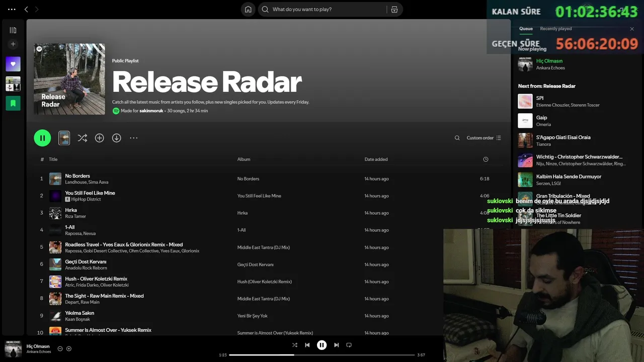Switch to the Queue tab
This screenshot has width=644, height=362.
click(x=526, y=29)
